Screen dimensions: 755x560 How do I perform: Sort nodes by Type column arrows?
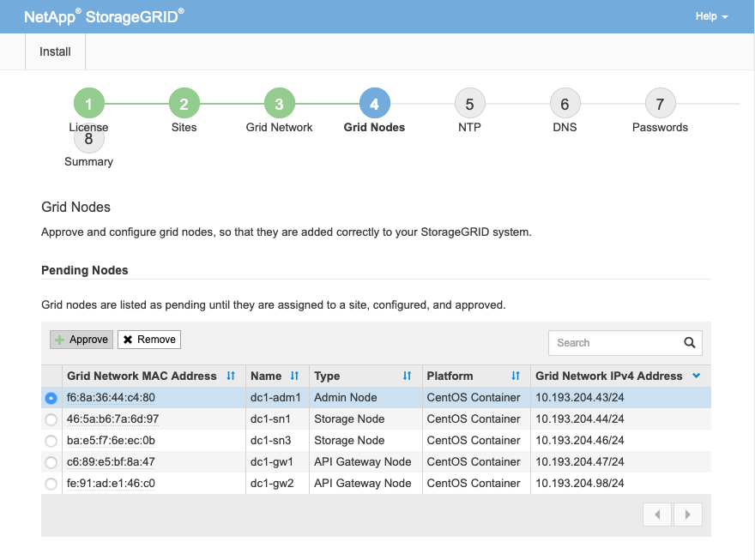point(408,376)
